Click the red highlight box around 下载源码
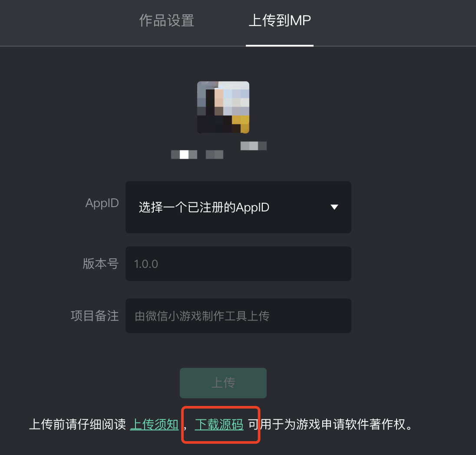 (x=221, y=425)
